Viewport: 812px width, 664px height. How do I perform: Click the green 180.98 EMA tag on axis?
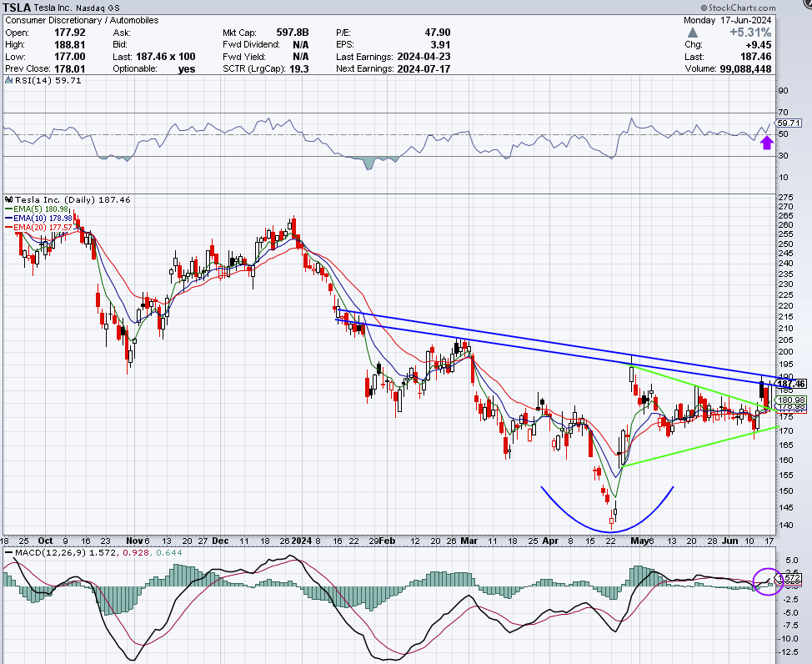tap(791, 400)
